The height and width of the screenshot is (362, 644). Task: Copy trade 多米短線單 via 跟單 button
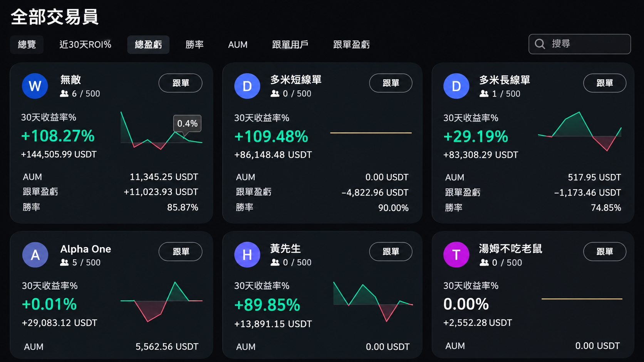(391, 83)
